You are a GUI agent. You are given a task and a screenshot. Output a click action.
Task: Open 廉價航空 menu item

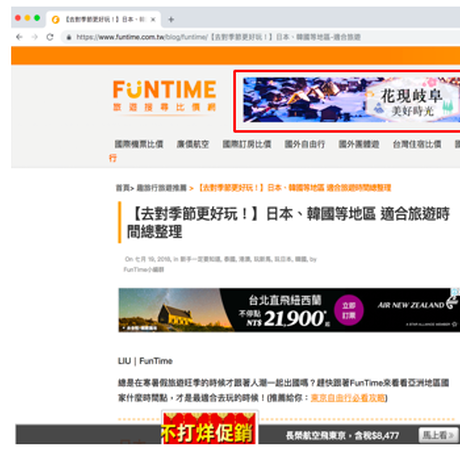pyautogui.click(x=193, y=144)
